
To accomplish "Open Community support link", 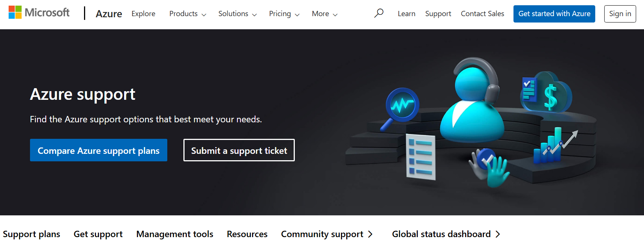I will point(327,234).
